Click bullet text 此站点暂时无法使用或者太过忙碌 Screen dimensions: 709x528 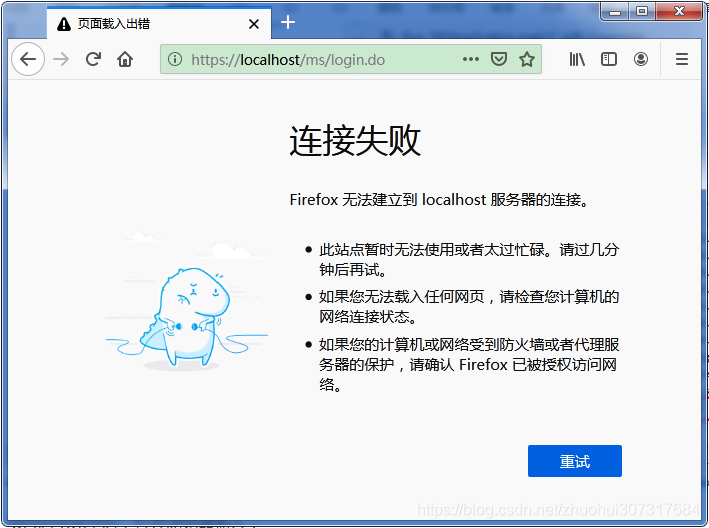pyautogui.click(x=469, y=259)
